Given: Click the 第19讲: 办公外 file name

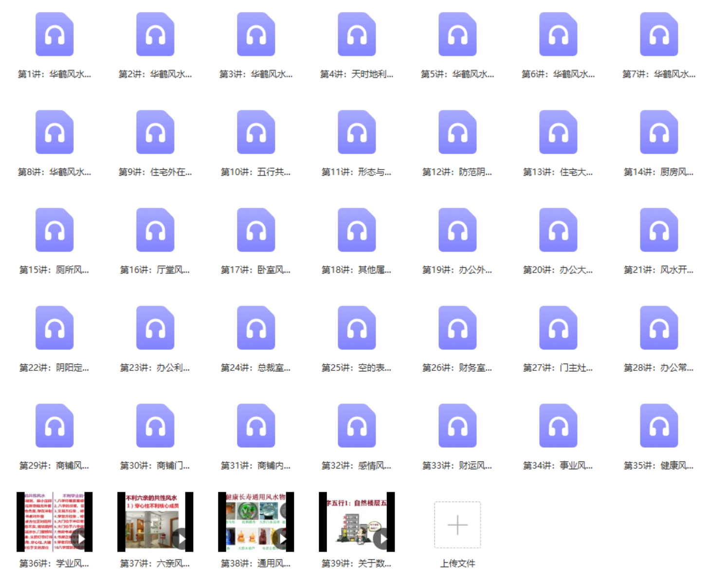Looking at the screenshot, I should click(x=457, y=270).
